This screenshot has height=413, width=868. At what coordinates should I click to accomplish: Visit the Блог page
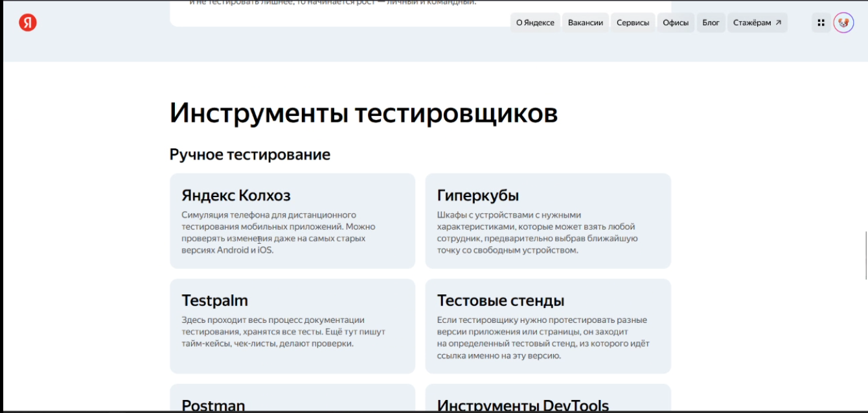[x=711, y=23]
